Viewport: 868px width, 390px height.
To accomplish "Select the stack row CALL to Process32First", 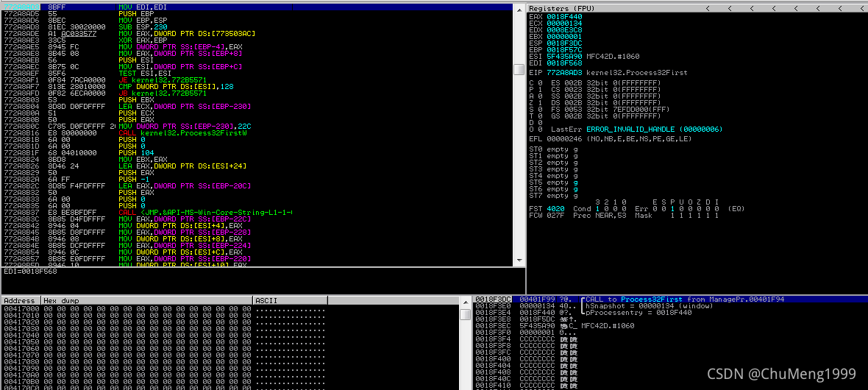I will (x=670, y=299).
